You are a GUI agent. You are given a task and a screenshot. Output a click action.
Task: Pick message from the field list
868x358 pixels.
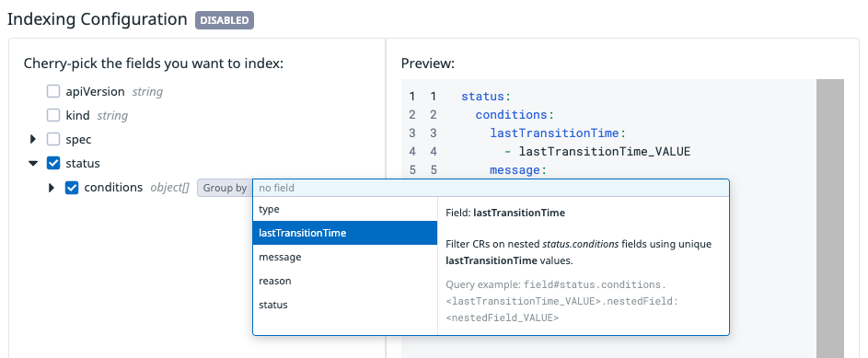(345, 257)
